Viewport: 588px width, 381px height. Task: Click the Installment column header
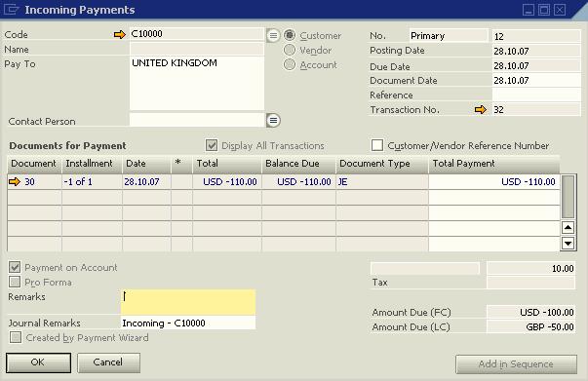tap(92, 164)
